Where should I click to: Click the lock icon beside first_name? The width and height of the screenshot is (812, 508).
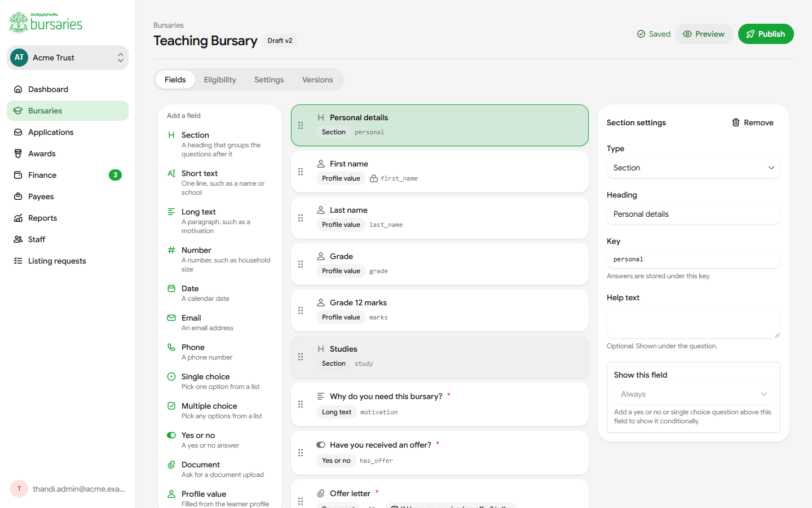[x=374, y=178]
